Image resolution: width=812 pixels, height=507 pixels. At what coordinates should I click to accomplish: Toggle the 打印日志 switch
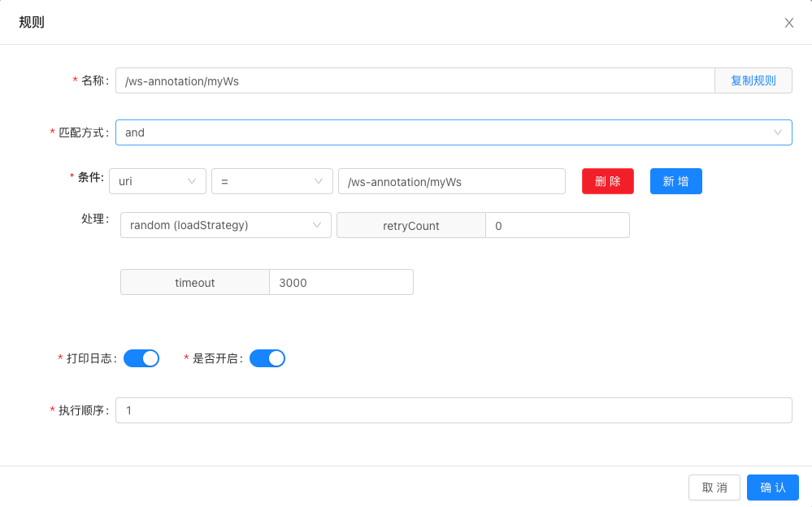click(x=141, y=358)
